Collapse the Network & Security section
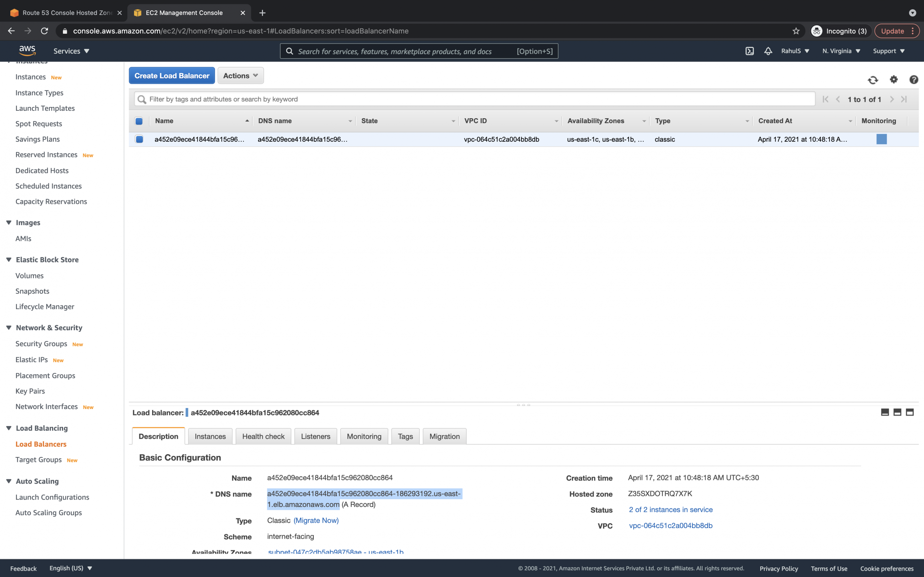The height and width of the screenshot is (577, 924). pos(9,327)
